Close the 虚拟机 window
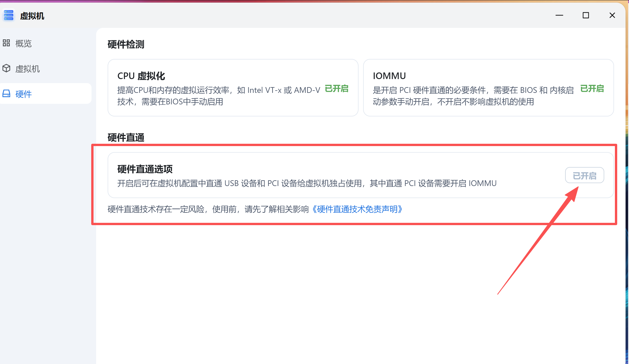 (612, 15)
